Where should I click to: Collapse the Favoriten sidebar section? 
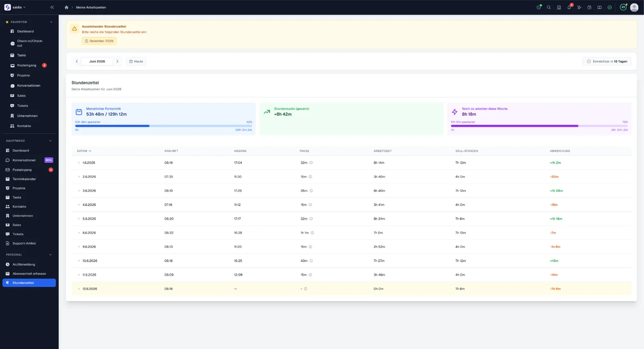(x=51, y=22)
